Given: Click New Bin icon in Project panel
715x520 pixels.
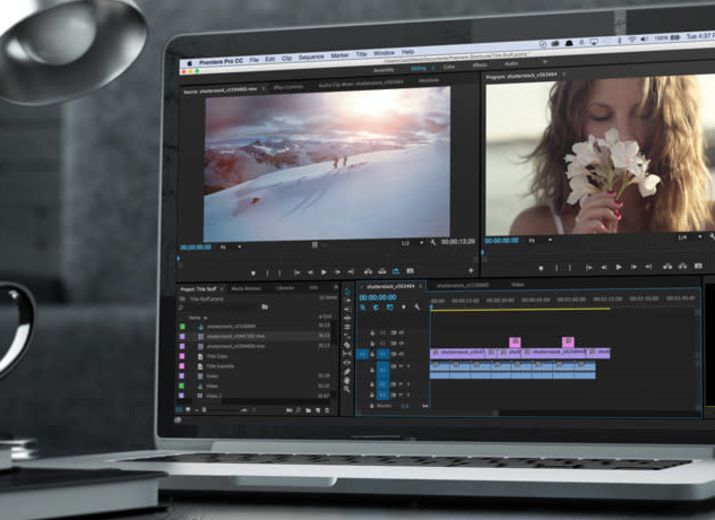Looking at the screenshot, I should click(308, 411).
